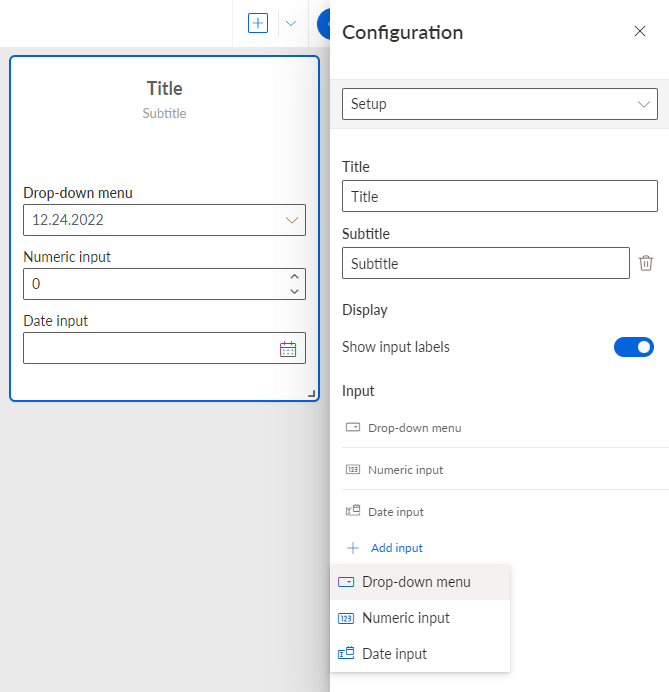The height and width of the screenshot is (692, 669).
Task: Choose Numeric input from the popup menu
Action: tap(420, 618)
